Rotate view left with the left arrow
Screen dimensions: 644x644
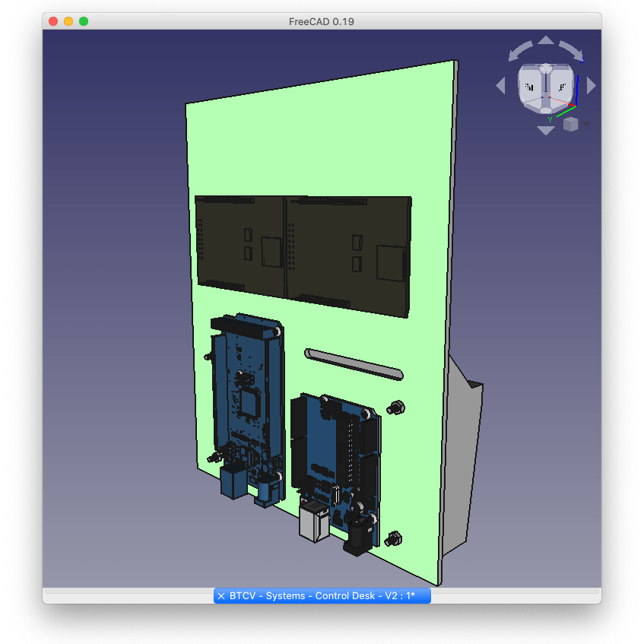coord(500,86)
